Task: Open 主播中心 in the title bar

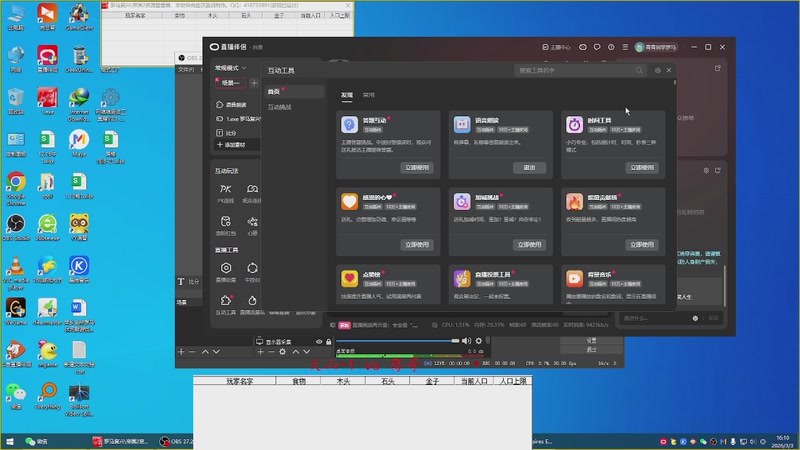Action: point(556,47)
